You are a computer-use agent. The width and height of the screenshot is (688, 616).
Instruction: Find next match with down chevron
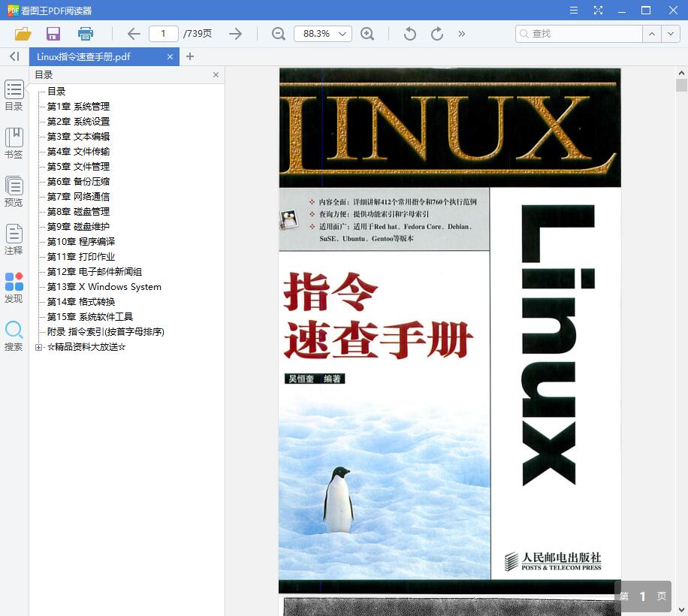[x=671, y=34]
